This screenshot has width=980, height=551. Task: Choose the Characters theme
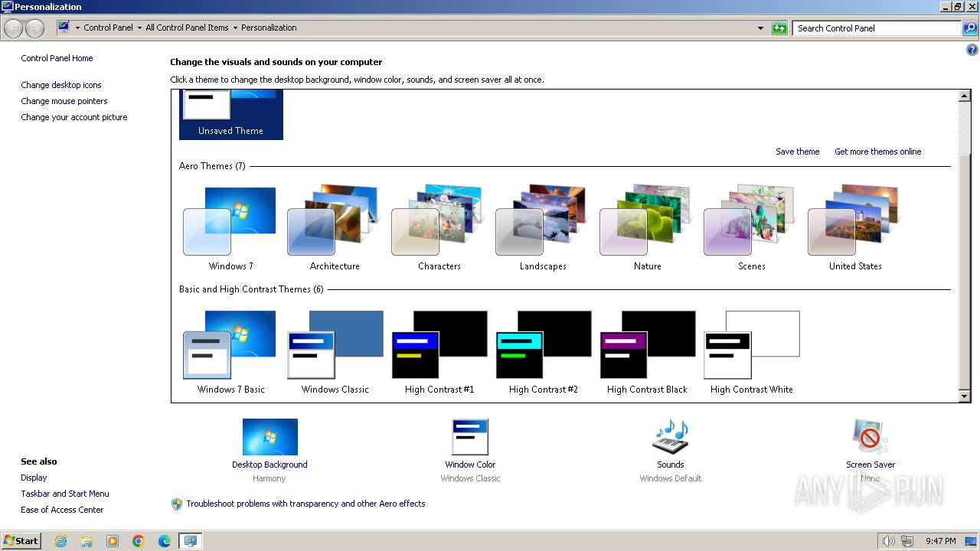(x=439, y=228)
